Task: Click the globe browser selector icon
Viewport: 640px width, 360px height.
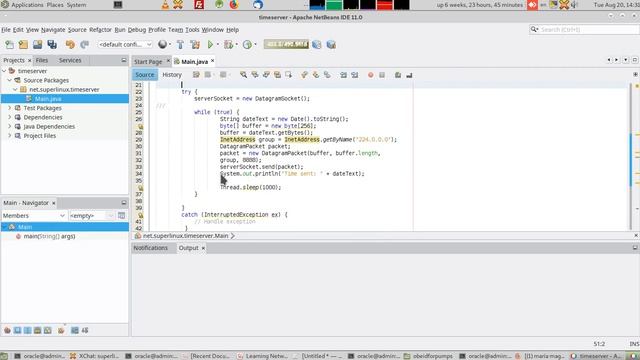Action: coord(162,44)
